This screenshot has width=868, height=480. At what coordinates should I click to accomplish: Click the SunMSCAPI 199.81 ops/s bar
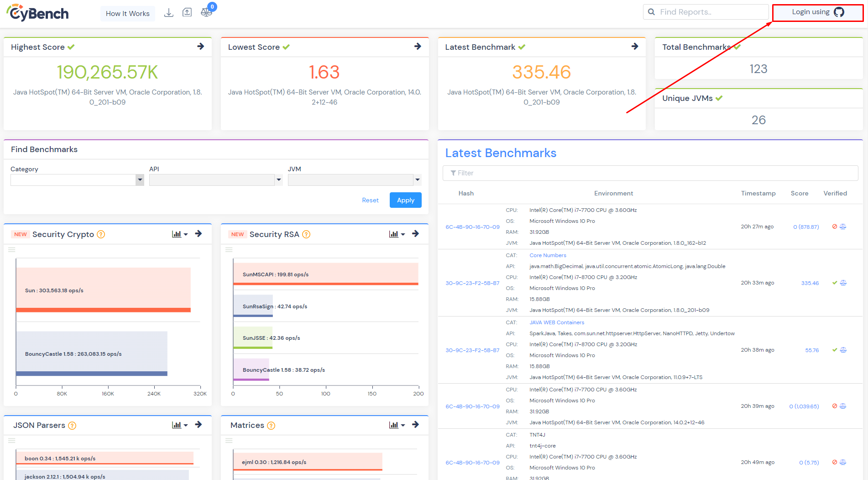pos(326,274)
